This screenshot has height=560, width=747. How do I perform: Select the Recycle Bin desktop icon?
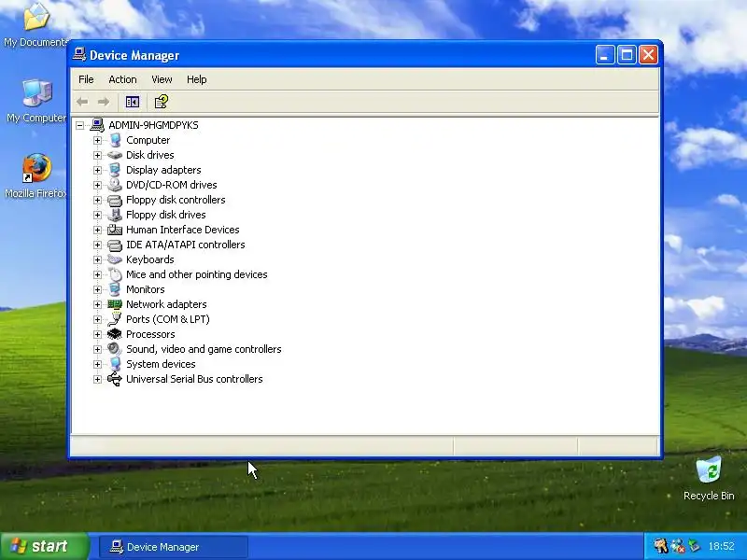click(x=709, y=470)
